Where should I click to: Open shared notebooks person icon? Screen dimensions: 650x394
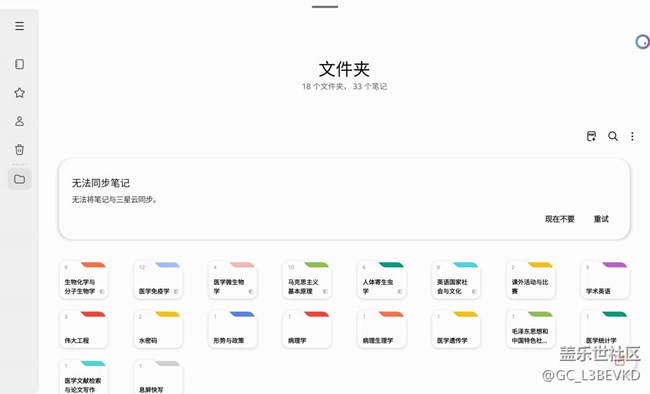19,121
